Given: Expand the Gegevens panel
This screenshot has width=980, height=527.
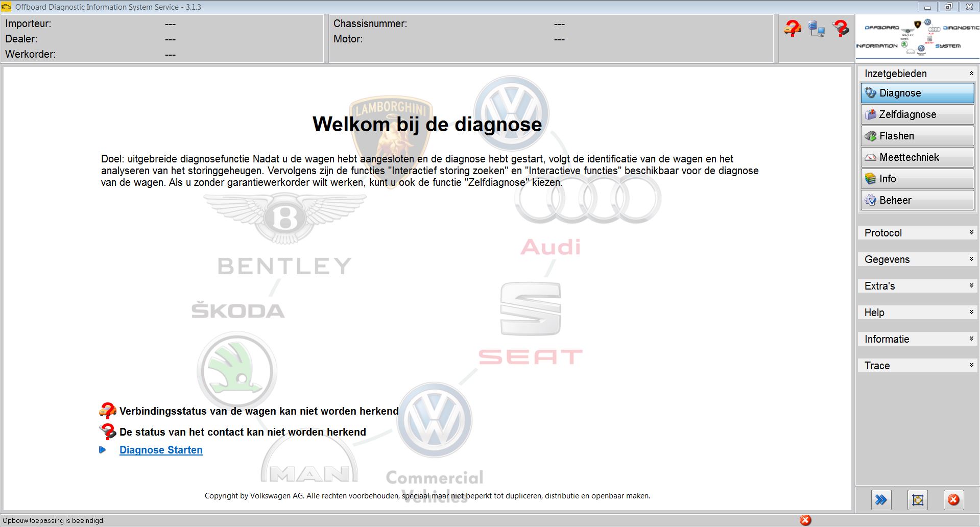Looking at the screenshot, I should tap(917, 259).
